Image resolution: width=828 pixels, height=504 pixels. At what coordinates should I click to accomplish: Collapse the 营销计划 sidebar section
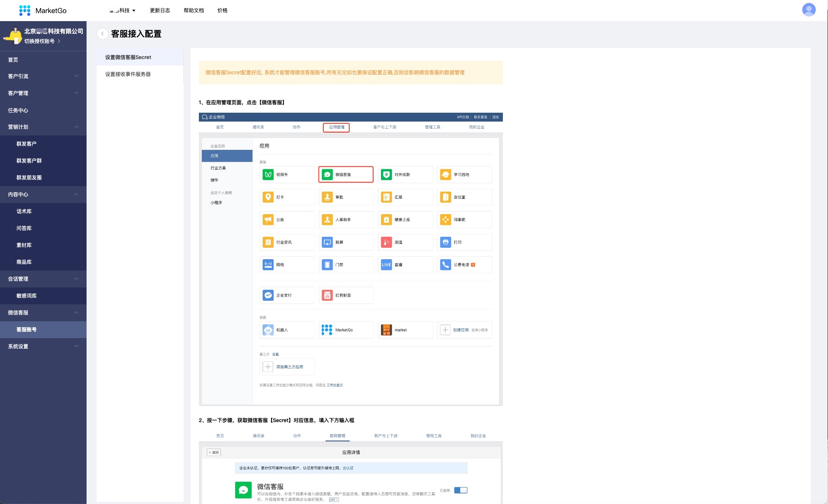pos(43,127)
